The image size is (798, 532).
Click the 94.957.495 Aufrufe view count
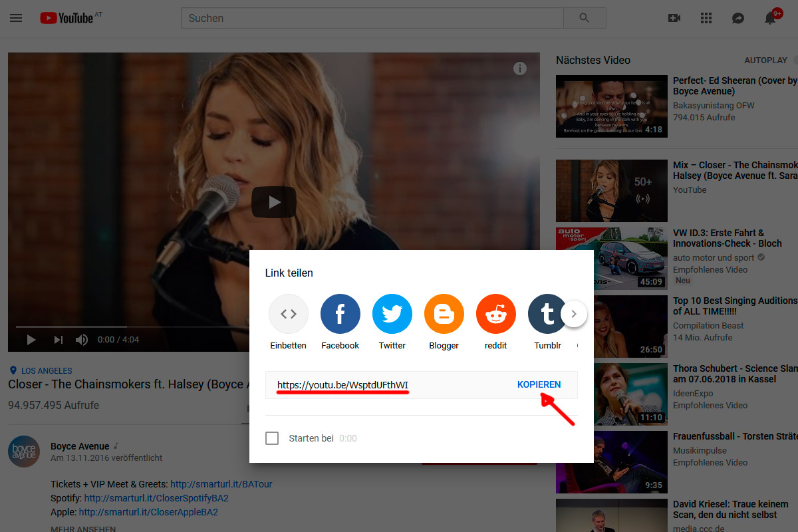point(54,404)
